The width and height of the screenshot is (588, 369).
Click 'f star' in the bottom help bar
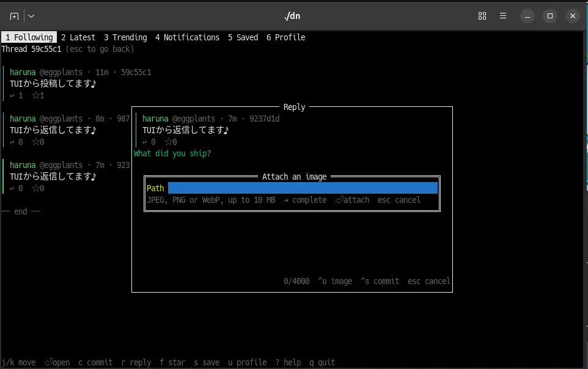(x=172, y=363)
